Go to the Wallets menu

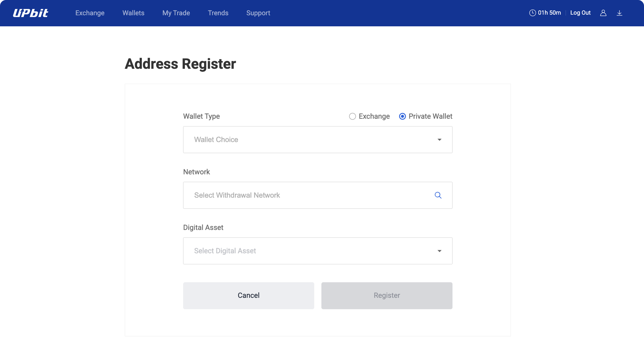(133, 13)
